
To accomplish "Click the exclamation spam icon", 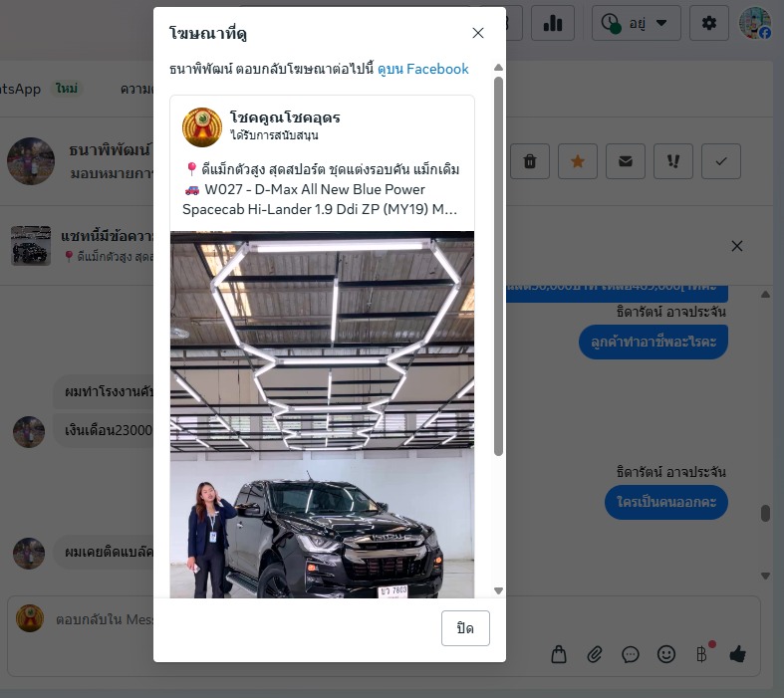I will tap(673, 161).
